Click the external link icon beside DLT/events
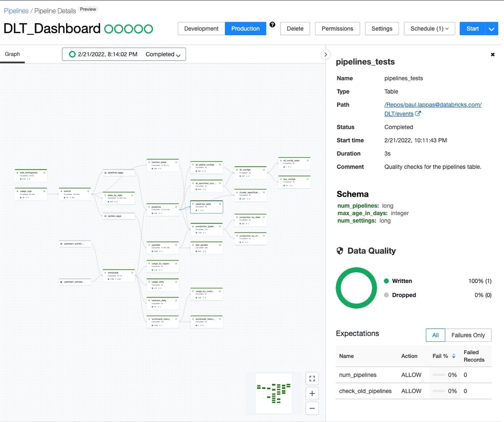 click(418, 113)
